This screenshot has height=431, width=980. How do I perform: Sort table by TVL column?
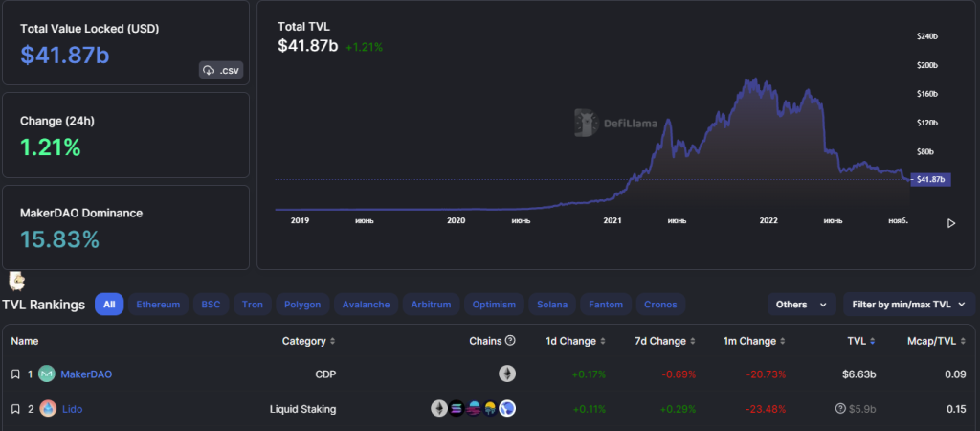(860, 341)
